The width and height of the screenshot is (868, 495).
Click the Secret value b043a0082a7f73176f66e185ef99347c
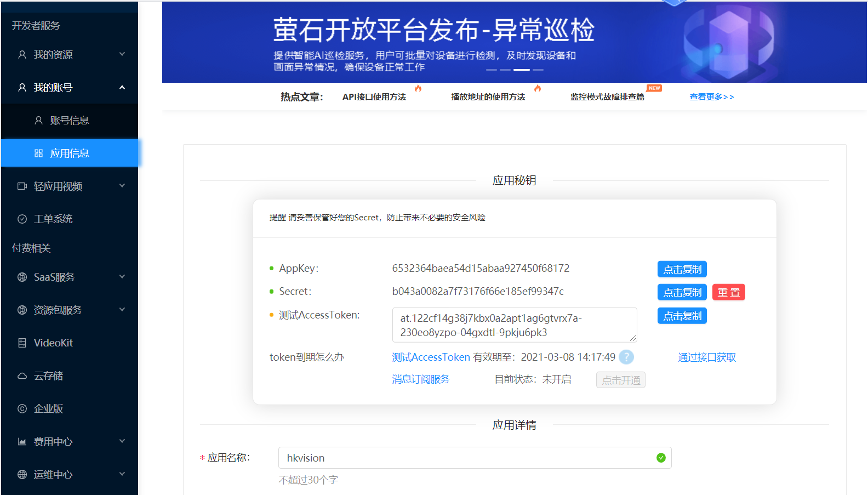478,292
